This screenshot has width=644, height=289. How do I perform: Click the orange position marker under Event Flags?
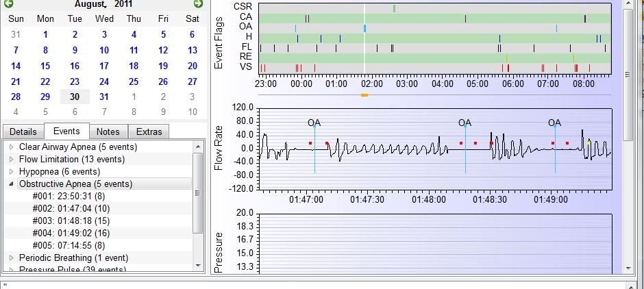tap(364, 95)
